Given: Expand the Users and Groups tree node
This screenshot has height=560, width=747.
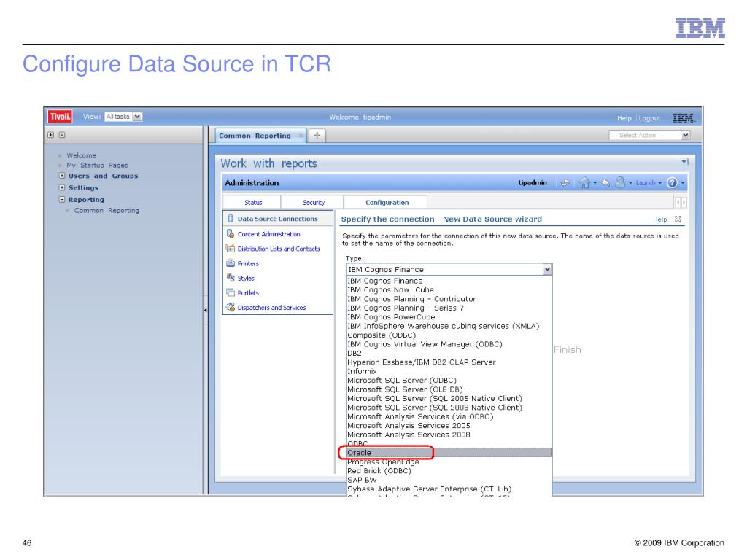Looking at the screenshot, I should coord(62,176).
